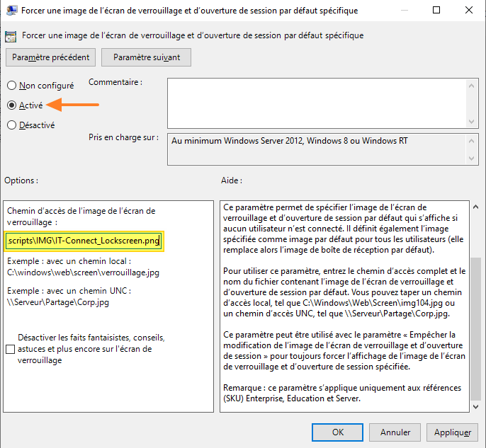
Task: Click the Chemin d'accès de l'image label
Action: (x=81, y=217)
